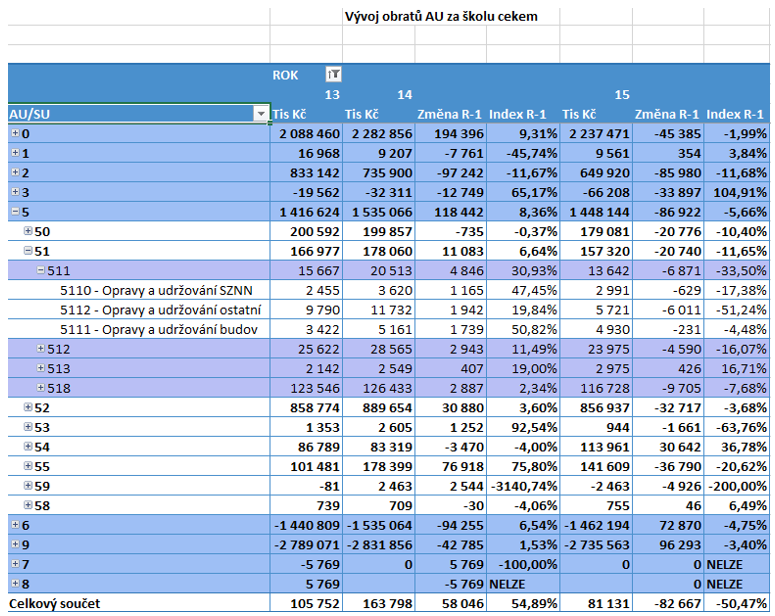Collapse row group 5

tap(15, 212)
